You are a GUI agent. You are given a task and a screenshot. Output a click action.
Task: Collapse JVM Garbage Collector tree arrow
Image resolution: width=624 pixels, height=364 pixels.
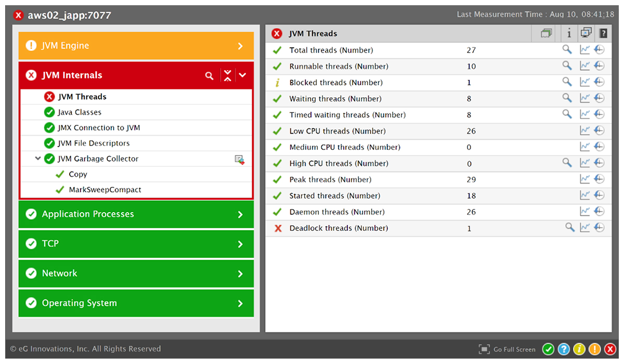tap(37, 159)
